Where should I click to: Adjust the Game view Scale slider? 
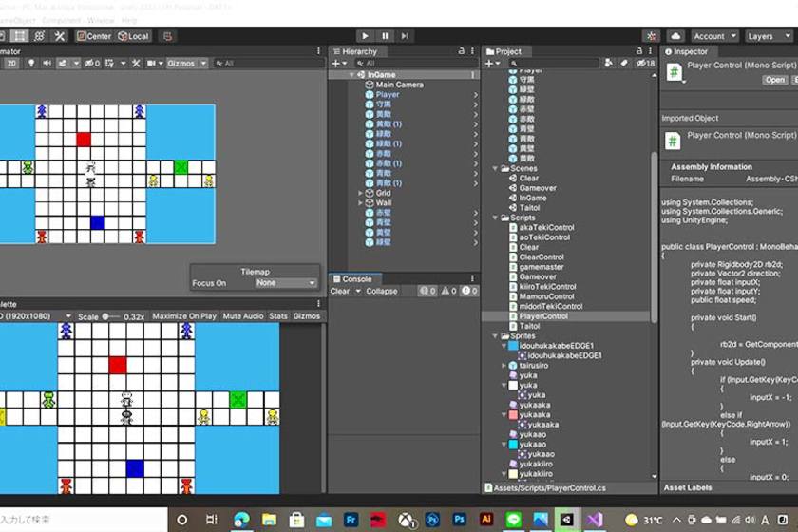point(110,316)
